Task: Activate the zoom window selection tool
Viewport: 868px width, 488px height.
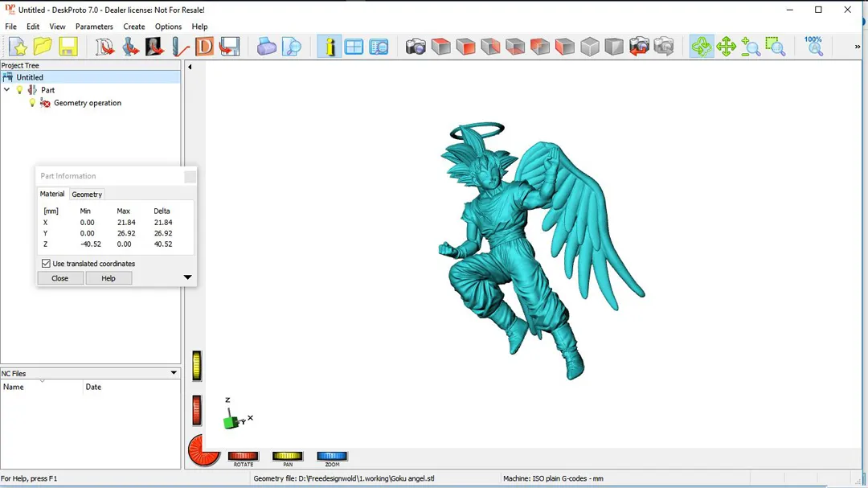Action: tap(776, 47)
